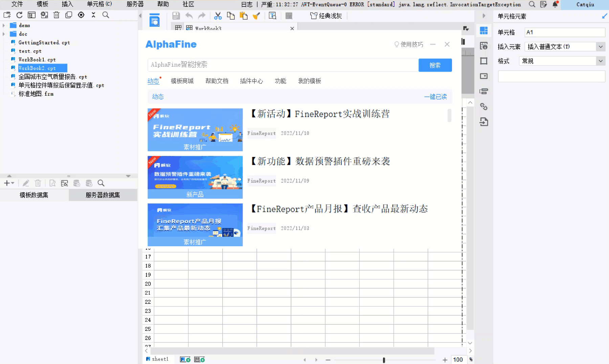Click the 日志 log link
609x364 pixels.
pyautogui.click(x=247, y=4)
